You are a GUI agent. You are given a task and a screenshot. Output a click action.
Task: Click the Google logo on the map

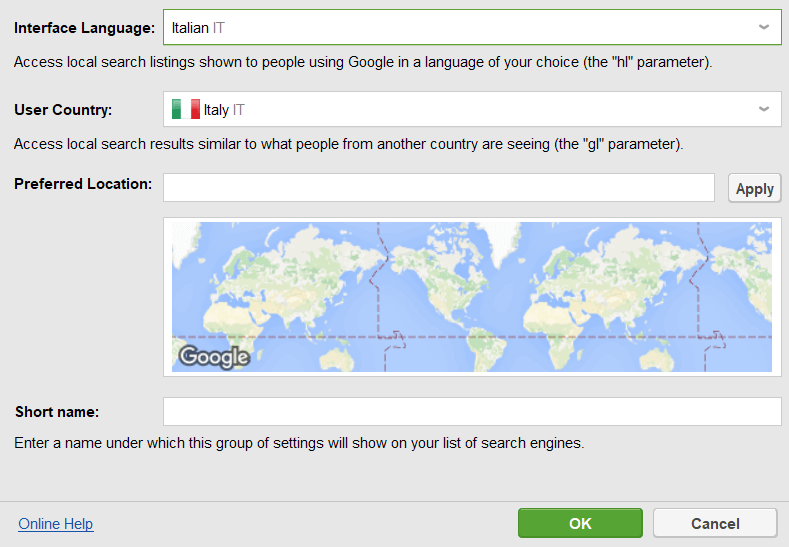pos(214,357)
